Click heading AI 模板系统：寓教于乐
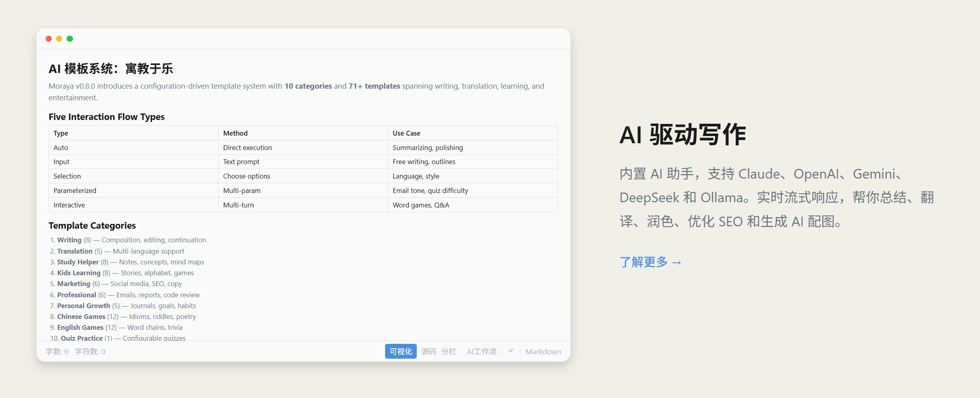Screen dimensions: 980x398 (x=111, y=69)
